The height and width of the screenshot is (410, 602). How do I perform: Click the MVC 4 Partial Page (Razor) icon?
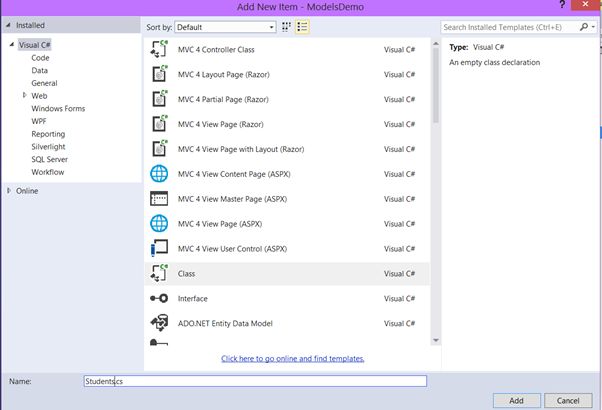pos(159,99)
